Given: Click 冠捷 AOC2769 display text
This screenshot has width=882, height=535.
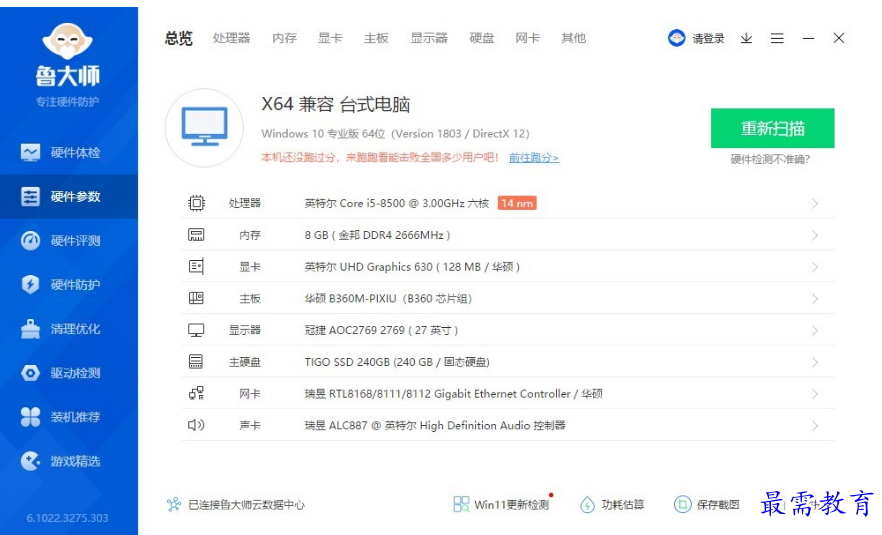Looking at the screenshot, I should point(381,330).
